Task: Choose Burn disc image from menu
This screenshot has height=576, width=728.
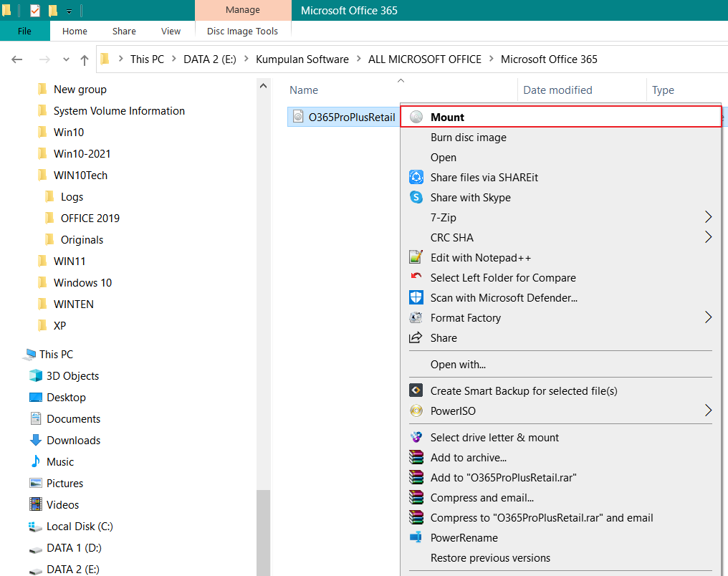Action: [468, 138]
